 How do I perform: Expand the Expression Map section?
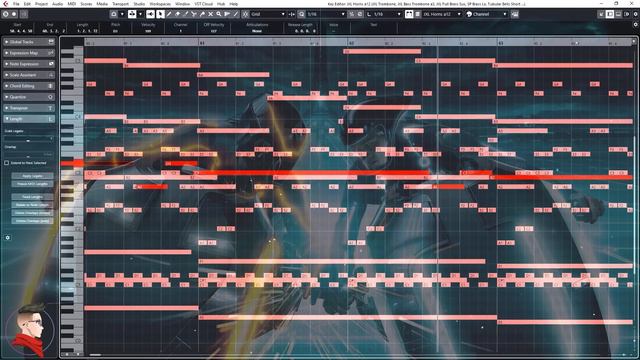(x=29, y=53)
